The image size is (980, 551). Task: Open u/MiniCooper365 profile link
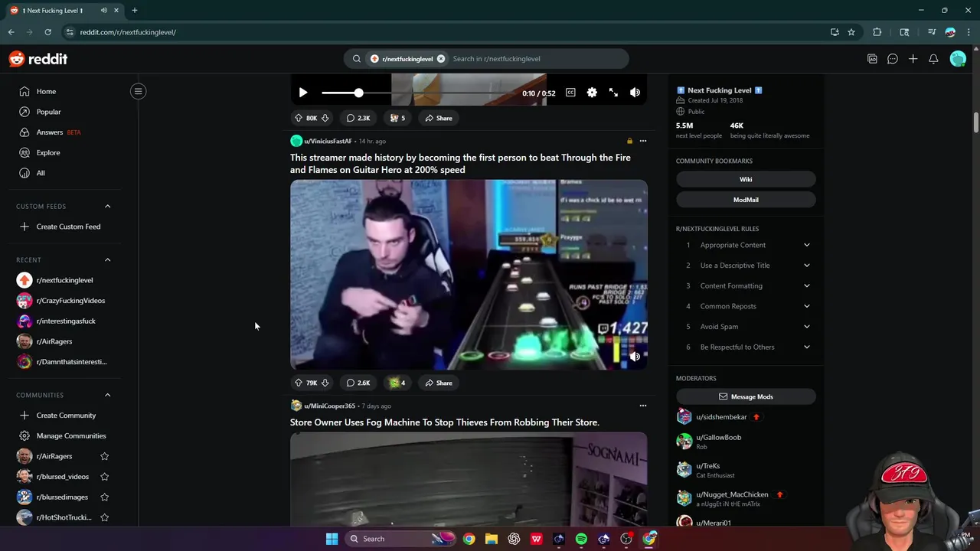click(x=329, y=406)
